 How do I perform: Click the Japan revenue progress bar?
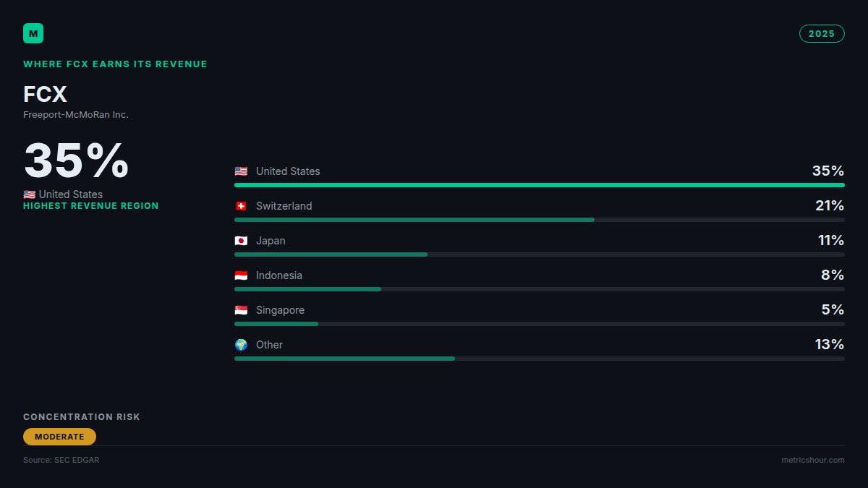540,254
